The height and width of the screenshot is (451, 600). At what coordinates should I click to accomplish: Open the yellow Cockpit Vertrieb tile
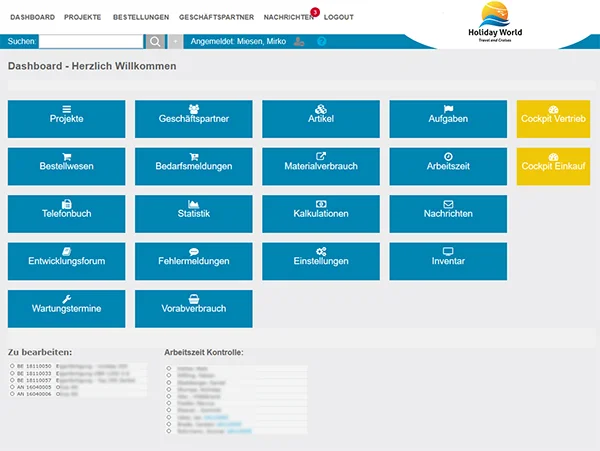553,119
